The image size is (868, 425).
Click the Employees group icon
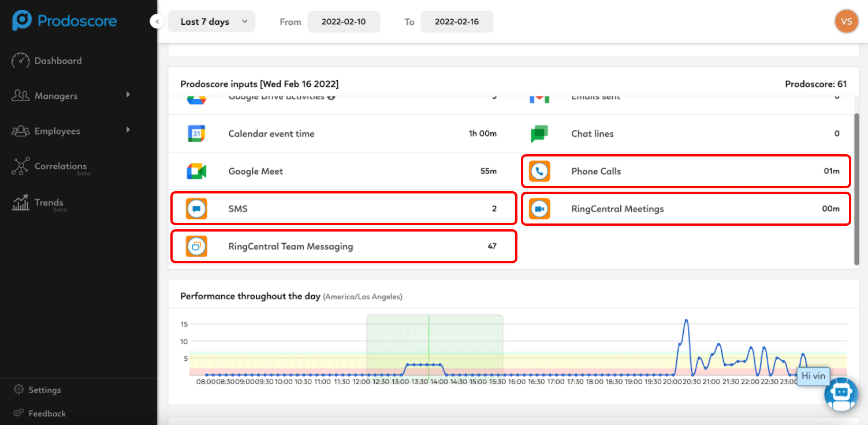pyautogui.click(x=21, y=131)
